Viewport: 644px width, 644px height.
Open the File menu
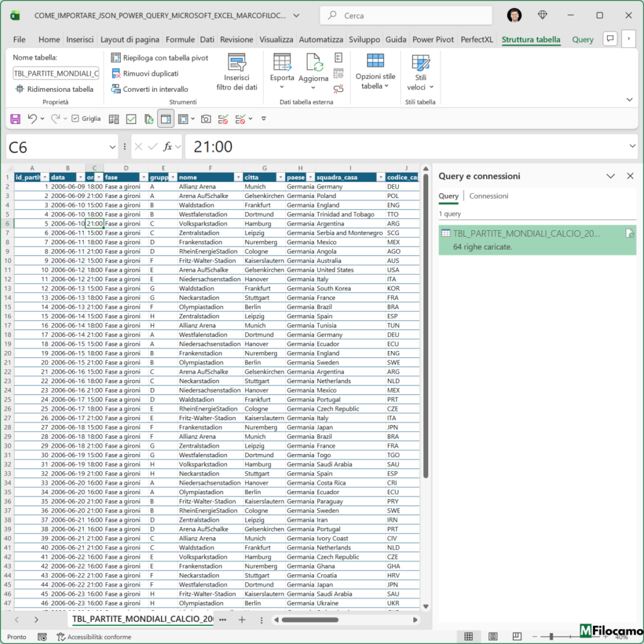coord(19,40)
